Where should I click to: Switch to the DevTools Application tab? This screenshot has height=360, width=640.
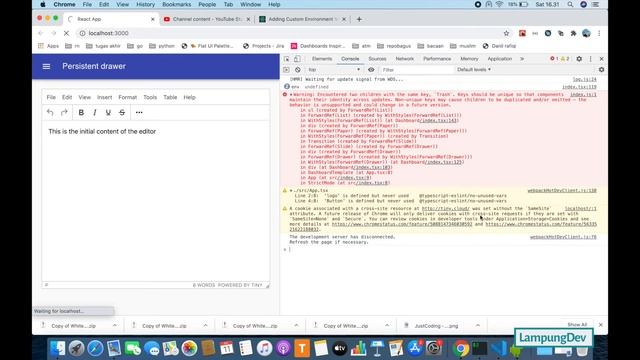[x=500, y=59]
